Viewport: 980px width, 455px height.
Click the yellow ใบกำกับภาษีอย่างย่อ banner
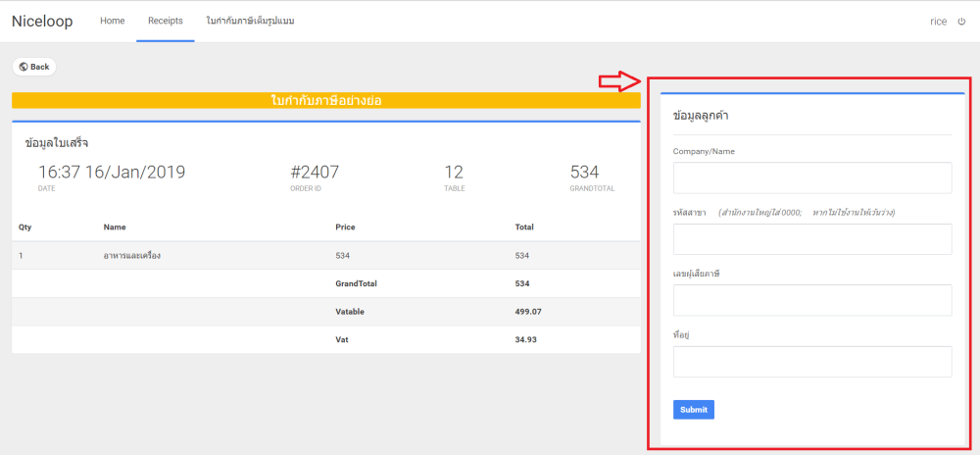coord(325,100)
